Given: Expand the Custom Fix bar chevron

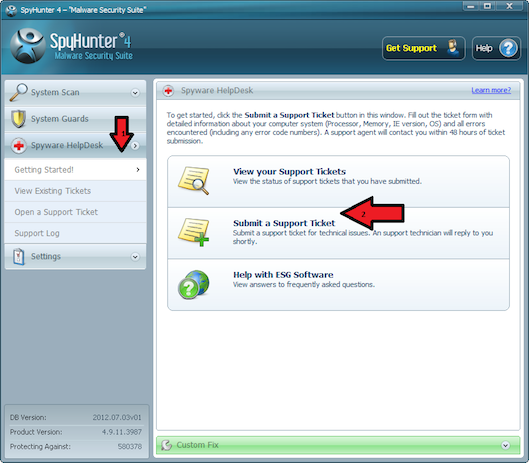Looking at the screenshot, I should coord(505,445).
